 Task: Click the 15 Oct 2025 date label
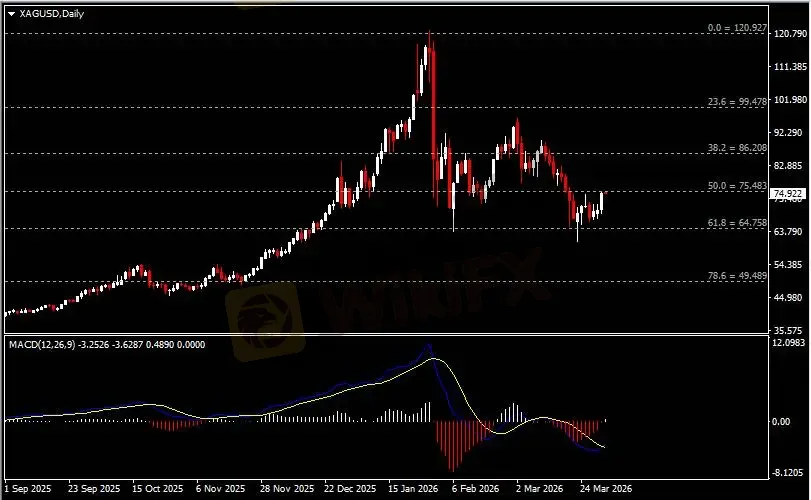point(158,489)
